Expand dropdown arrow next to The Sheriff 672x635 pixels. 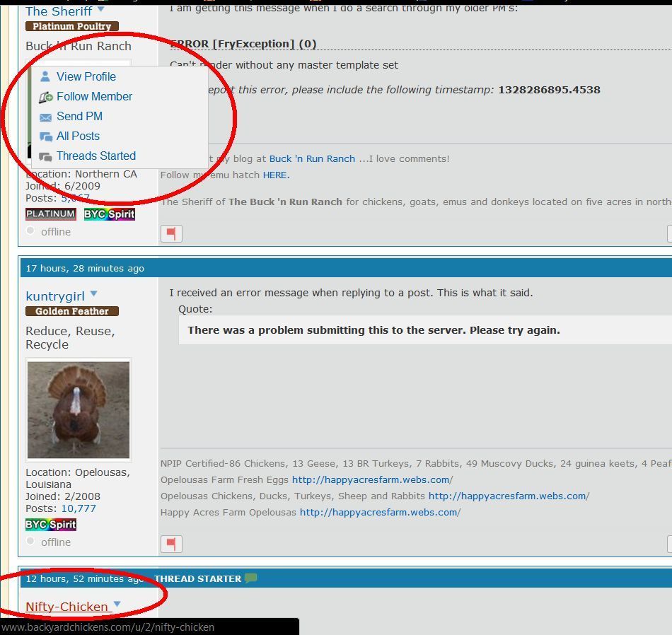tap(100, 10)
